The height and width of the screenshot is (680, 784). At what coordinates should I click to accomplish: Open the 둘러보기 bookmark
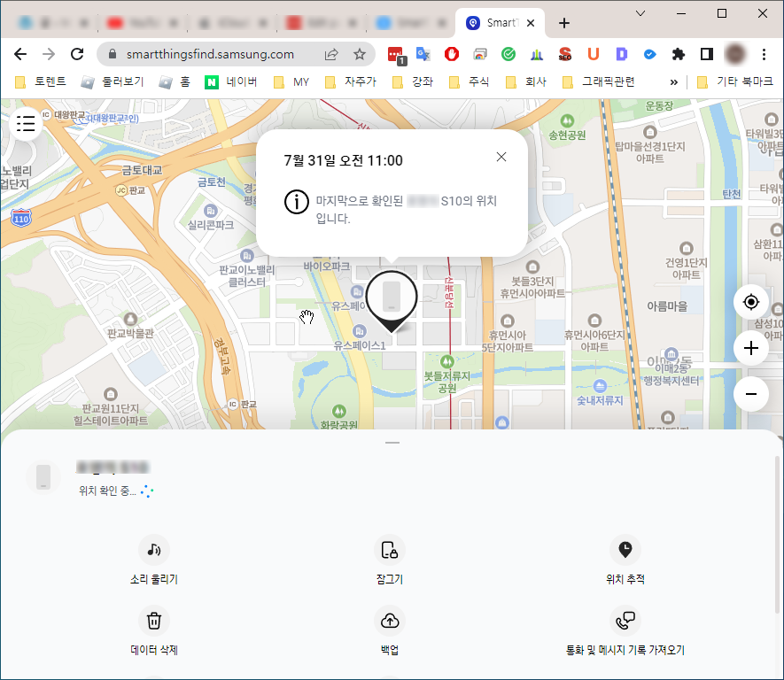point(113,82)
